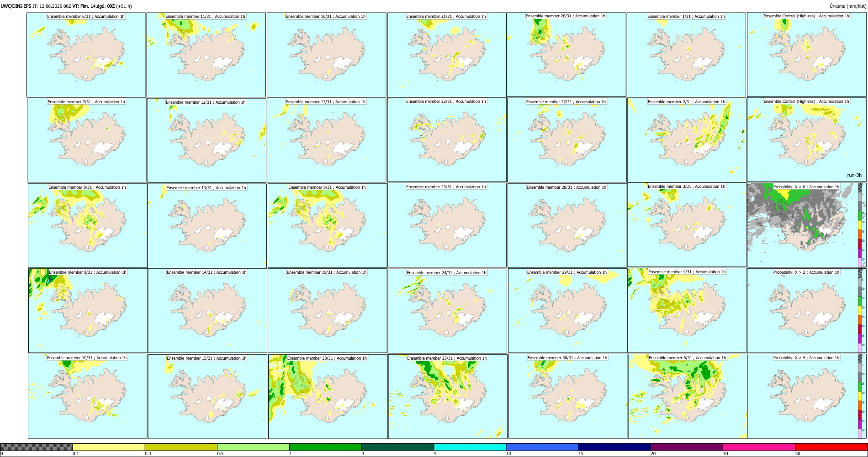View the Ensemble member 17/31 map
This screenshot has width=868, height=457.
[x=327, y=140]
